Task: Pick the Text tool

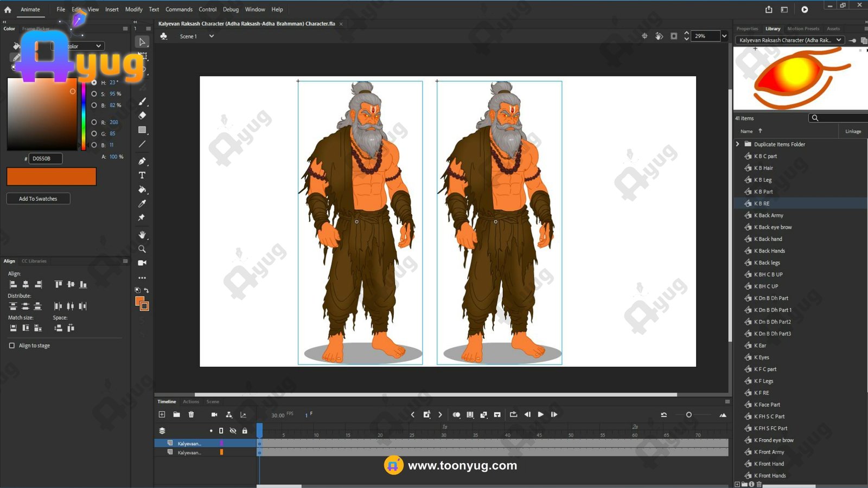Action: [x=142, y=175]
